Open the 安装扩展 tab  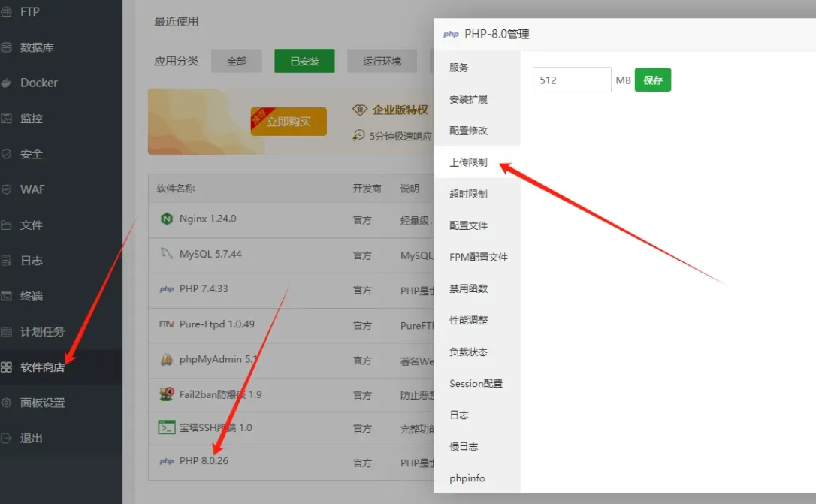(x=468, y=99)
